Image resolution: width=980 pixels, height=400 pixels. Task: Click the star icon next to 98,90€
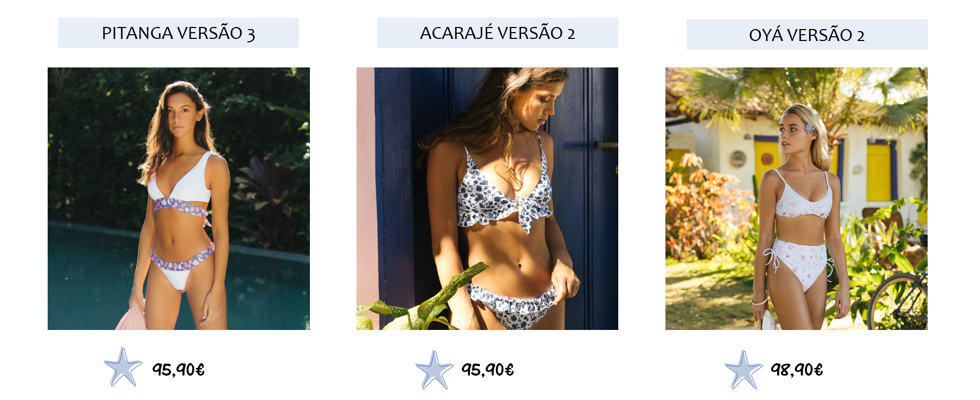pos(744,370)
